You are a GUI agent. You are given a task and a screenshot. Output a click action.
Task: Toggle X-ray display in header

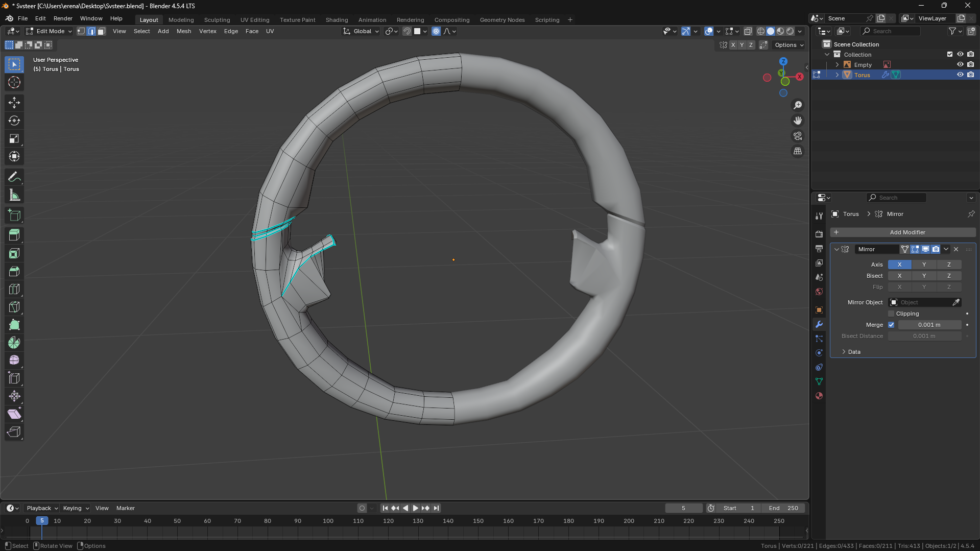[748, 31]
